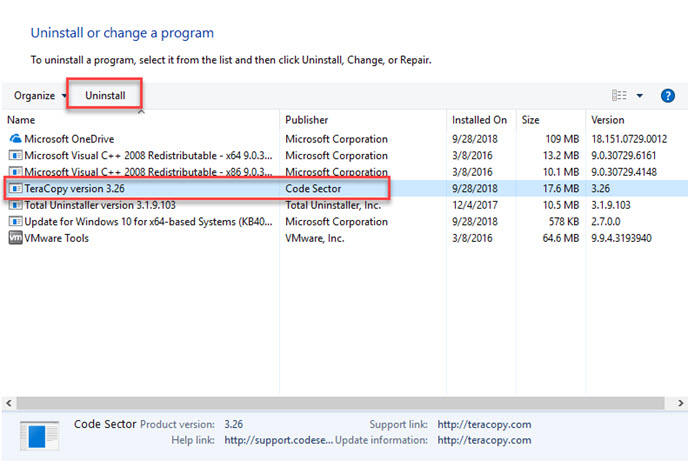Screen dimensions: 688x461
Task: Click the icon beside Visual C++ x64 entry
Action: 15,155
